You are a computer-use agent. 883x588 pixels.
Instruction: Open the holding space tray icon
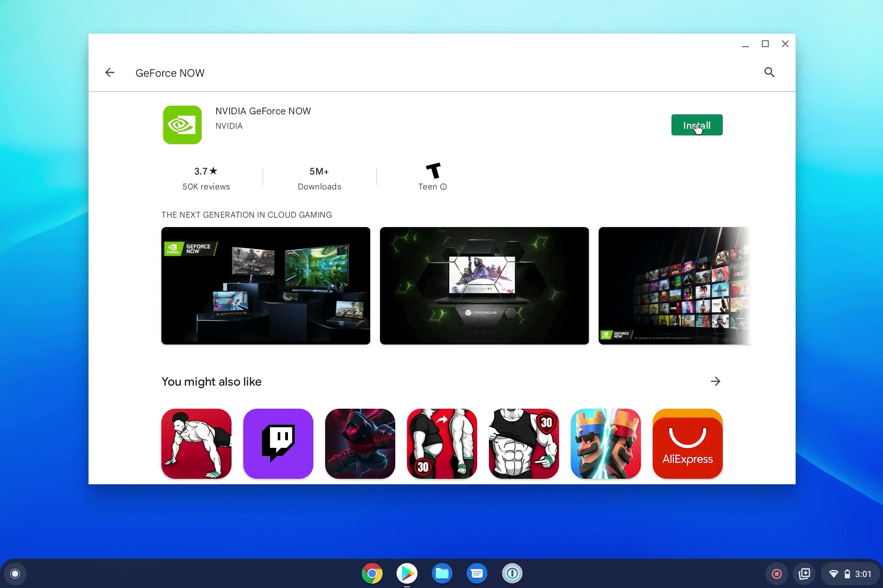point(804,574)
